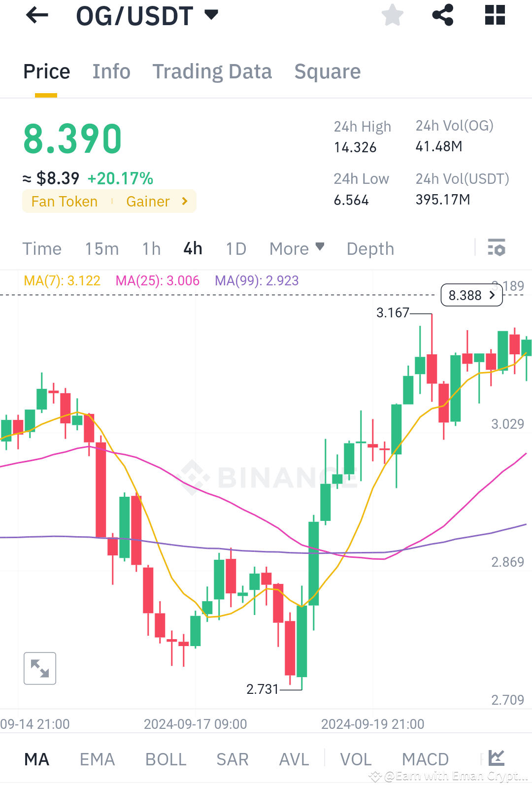Screen dimensions: 532x787
Task: Select the EMA indicator
Action: pyautogui.click(x=97, y=759)
